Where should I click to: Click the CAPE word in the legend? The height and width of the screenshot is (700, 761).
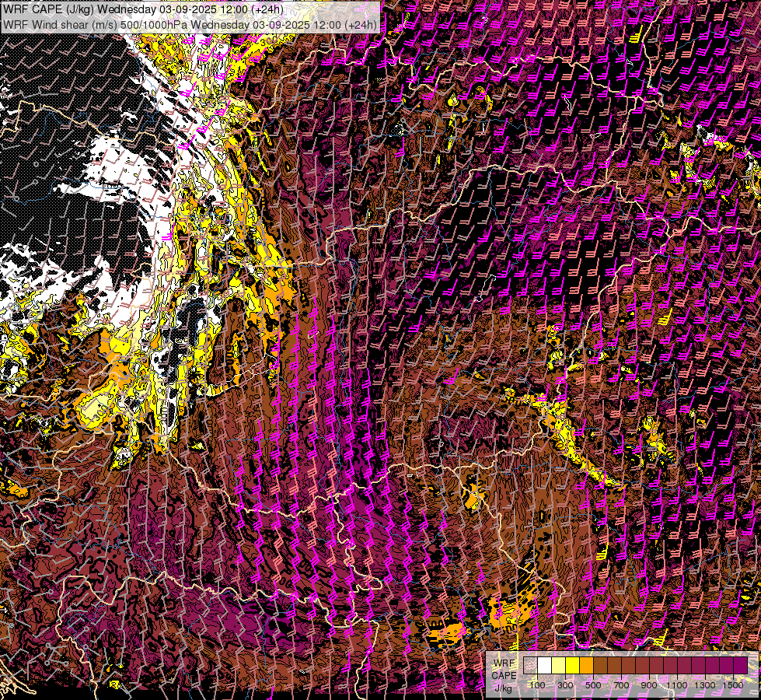tap(504, 675)
